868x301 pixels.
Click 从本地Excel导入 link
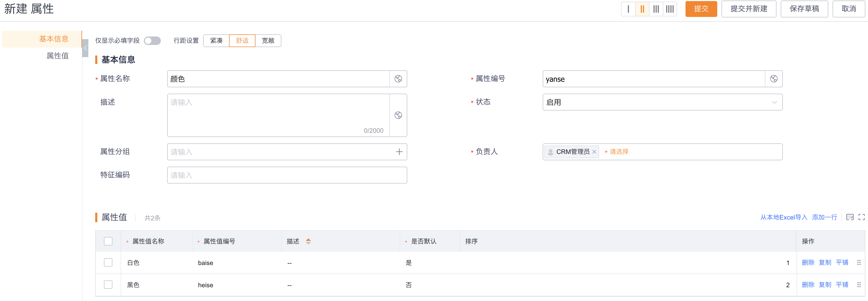click(x=784, y=217)
